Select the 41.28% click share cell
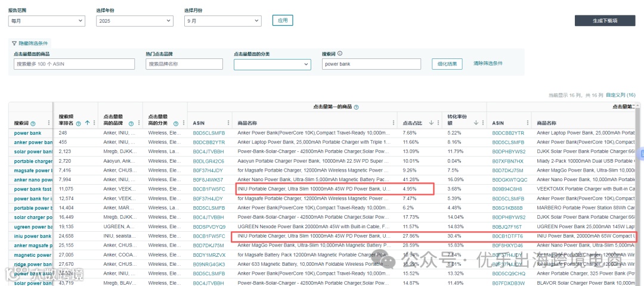This screenshot has width=644, height=286. [x=411, y=180]
